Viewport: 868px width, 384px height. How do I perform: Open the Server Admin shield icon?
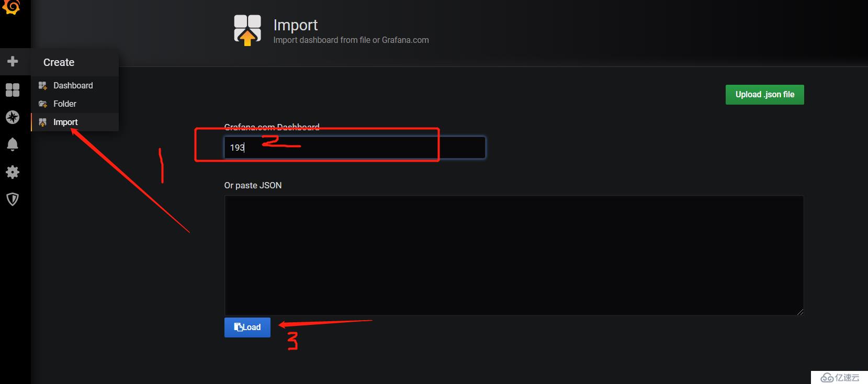click(13, 199)
